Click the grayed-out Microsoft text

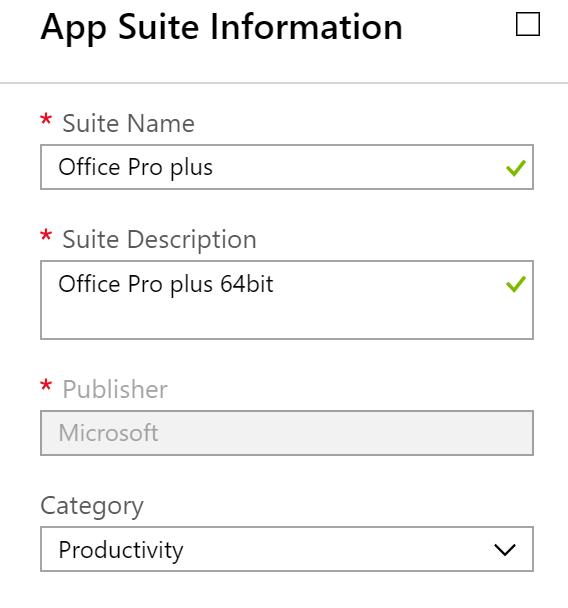[108, 433]
